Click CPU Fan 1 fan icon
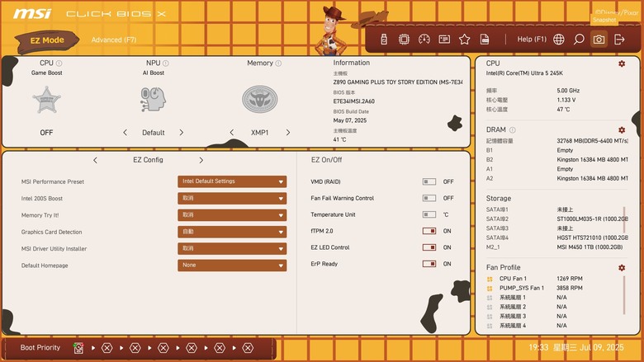The height and width of the screenshot is (362, 644). coord(490,279)
